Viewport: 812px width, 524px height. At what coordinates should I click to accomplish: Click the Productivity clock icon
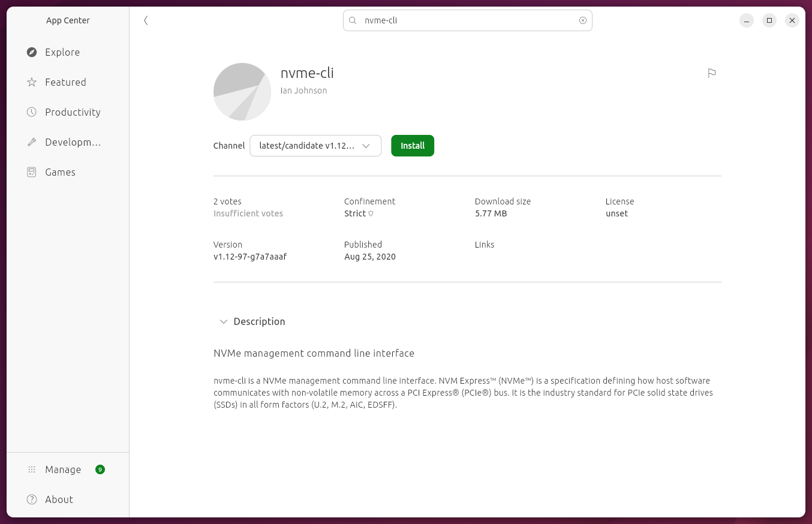[32, 112]
